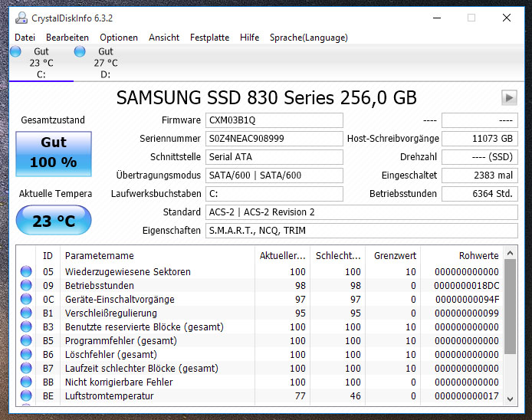Click the Aktueller... column header
Screen dimensions: 532x420
click(282, 255)
